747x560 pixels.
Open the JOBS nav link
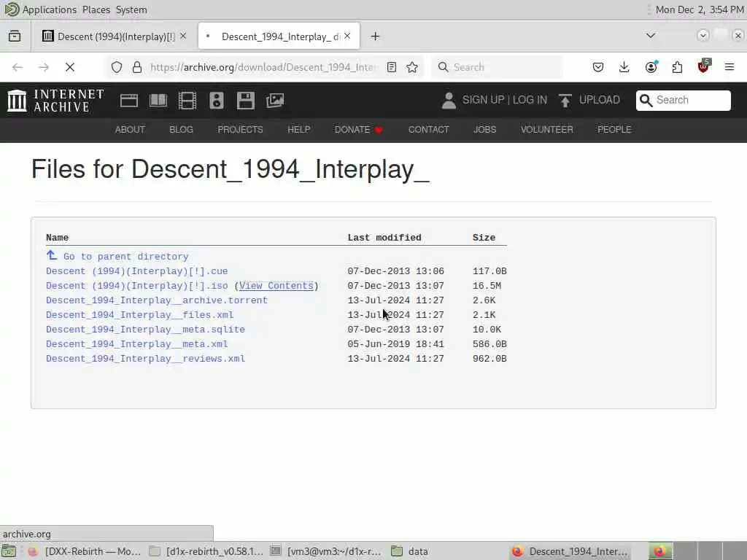coord(484,130)
